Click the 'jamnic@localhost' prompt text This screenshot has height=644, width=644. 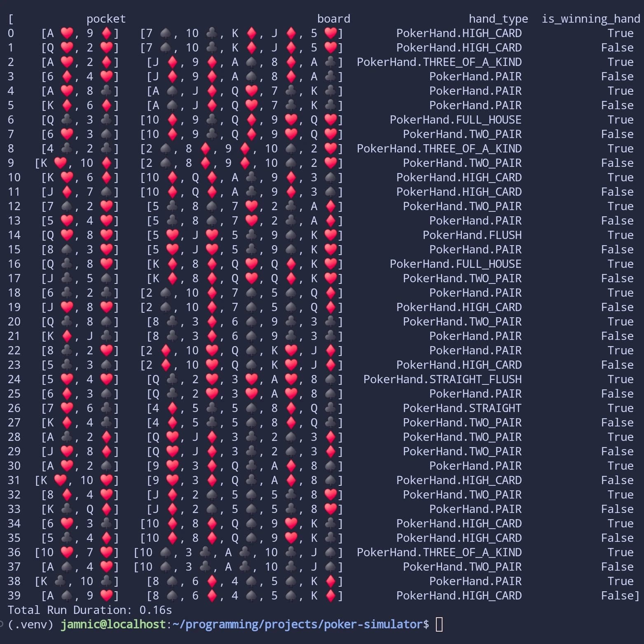click(113, 625)
